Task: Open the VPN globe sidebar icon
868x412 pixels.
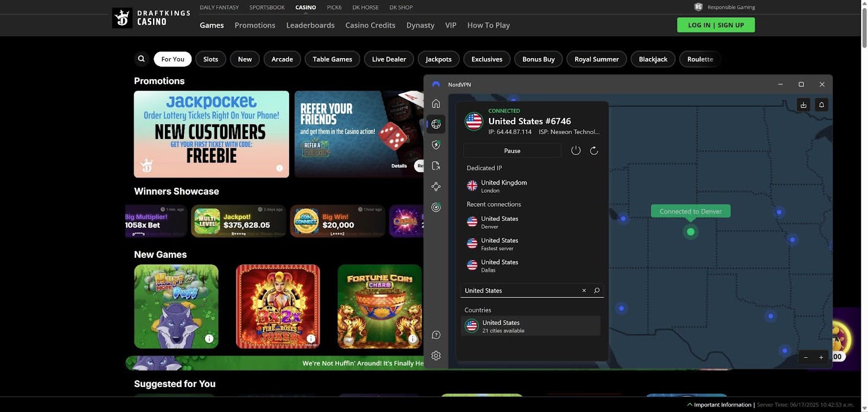Action: [x=436, y=124]
